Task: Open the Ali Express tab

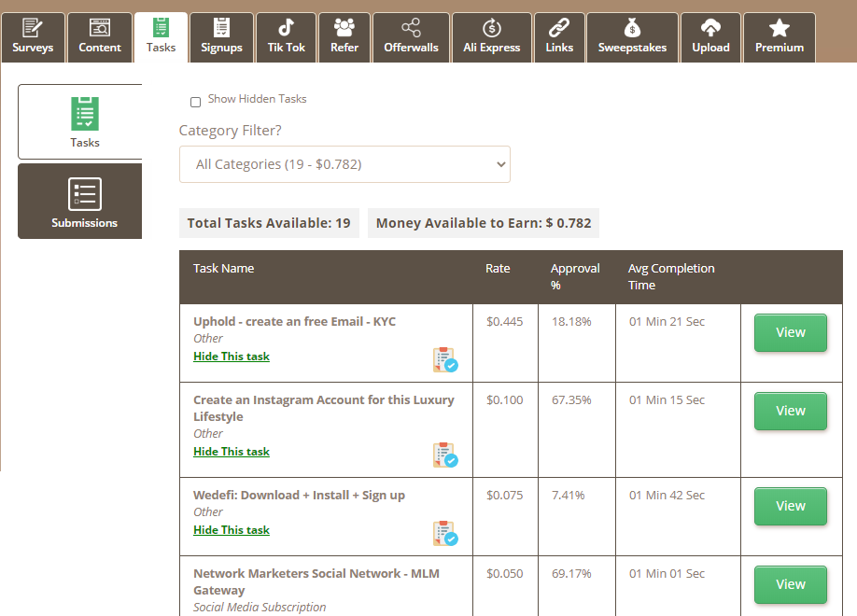Action: [491, 37]
